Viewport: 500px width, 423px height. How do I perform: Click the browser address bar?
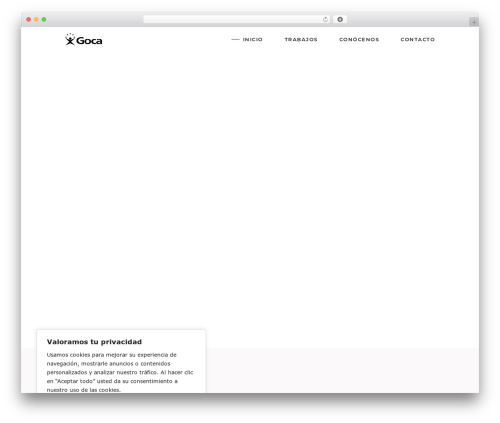(x=236, y=19)
